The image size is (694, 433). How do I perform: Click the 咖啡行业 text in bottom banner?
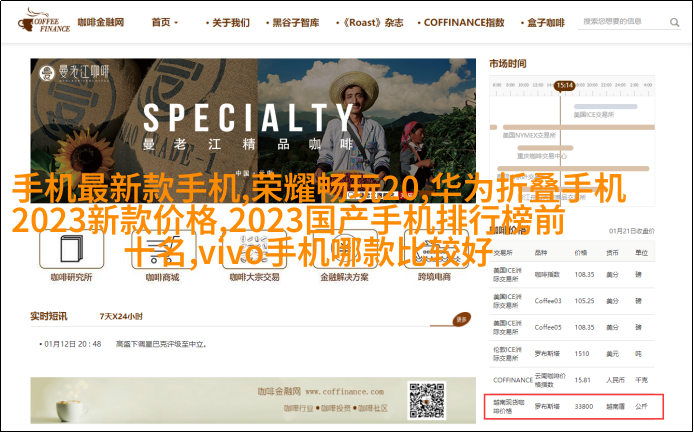(x=299, y=408)
